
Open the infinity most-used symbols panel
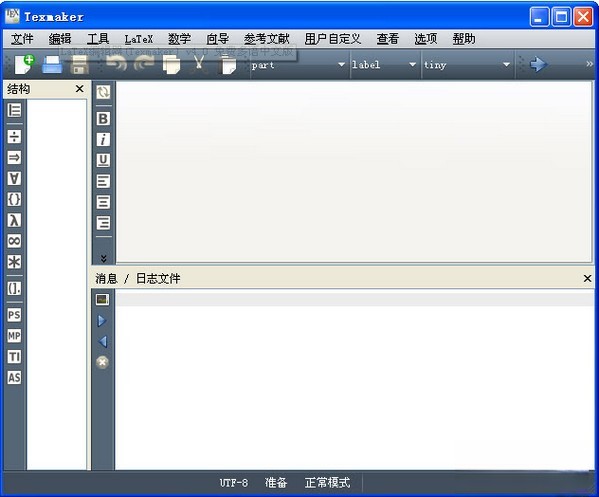pos(14,241)
